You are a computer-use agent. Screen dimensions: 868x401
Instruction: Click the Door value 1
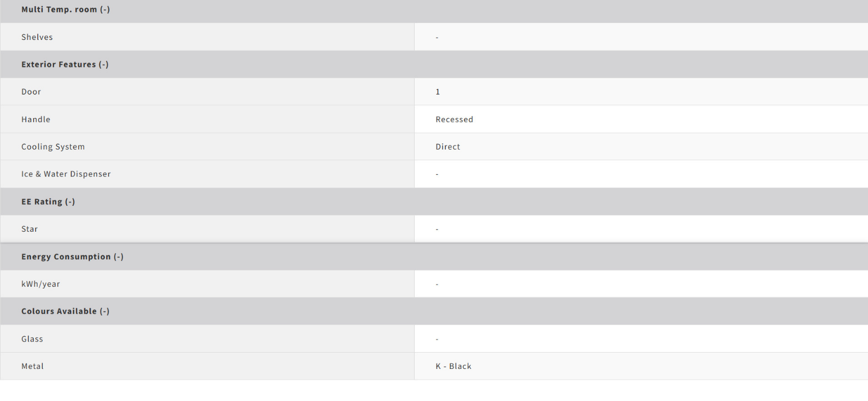point(438,92)
